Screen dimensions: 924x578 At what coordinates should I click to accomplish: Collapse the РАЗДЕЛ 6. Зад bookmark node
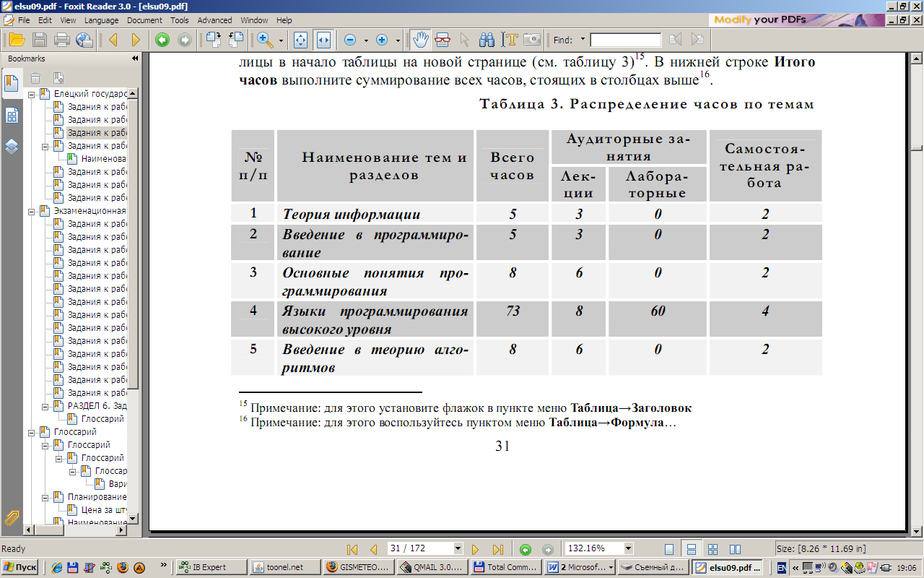(x=45, y=406)
